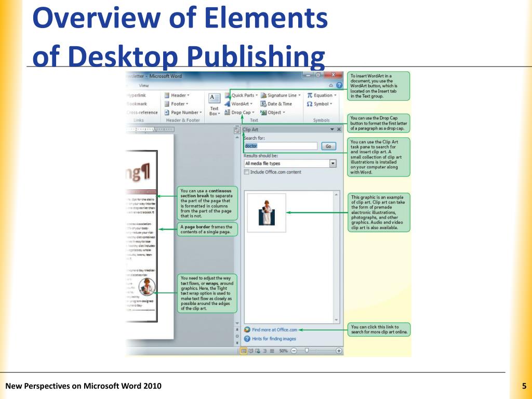Open the Signature Line dropdown arrow
Viewport: 532px width, 399px height.
point(299,96)
